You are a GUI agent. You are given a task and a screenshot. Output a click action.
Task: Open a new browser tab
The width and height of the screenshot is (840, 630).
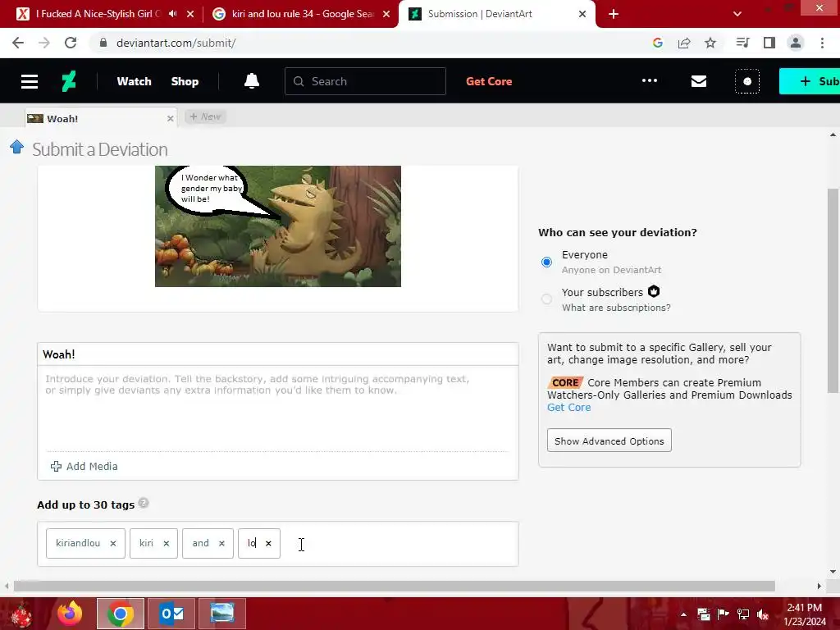pyautogui.click(x=614, y=14)
